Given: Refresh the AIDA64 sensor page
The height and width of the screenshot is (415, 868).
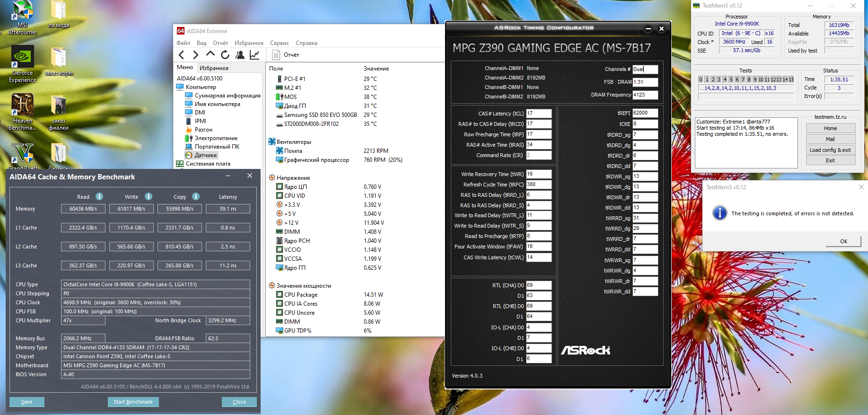Looking at the screenshot, I should click(x=225, y=55).
